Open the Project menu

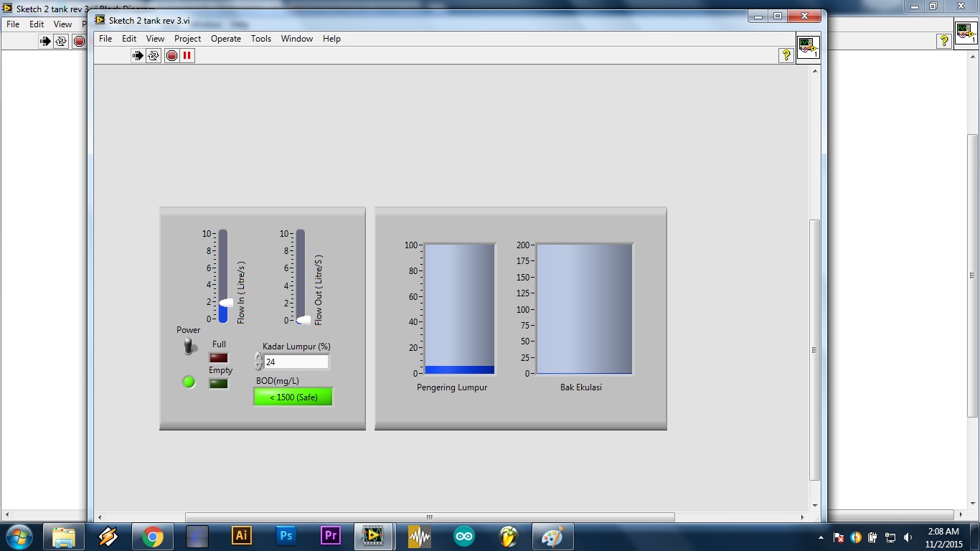coord(188,39)
